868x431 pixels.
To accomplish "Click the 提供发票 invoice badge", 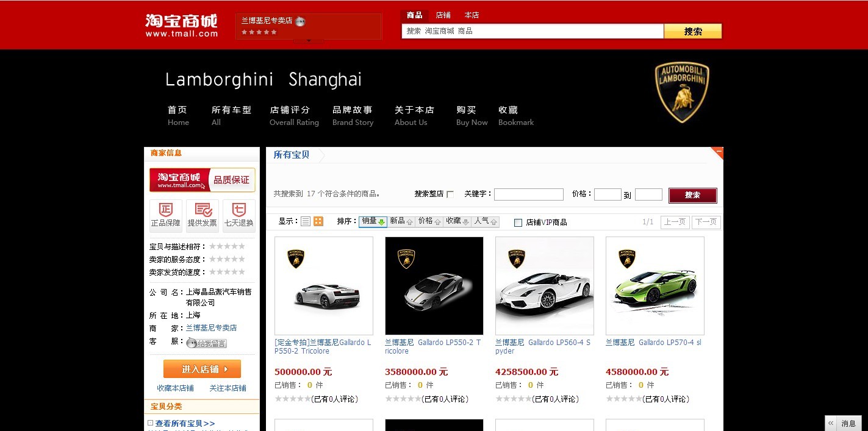I will [203, 215].
